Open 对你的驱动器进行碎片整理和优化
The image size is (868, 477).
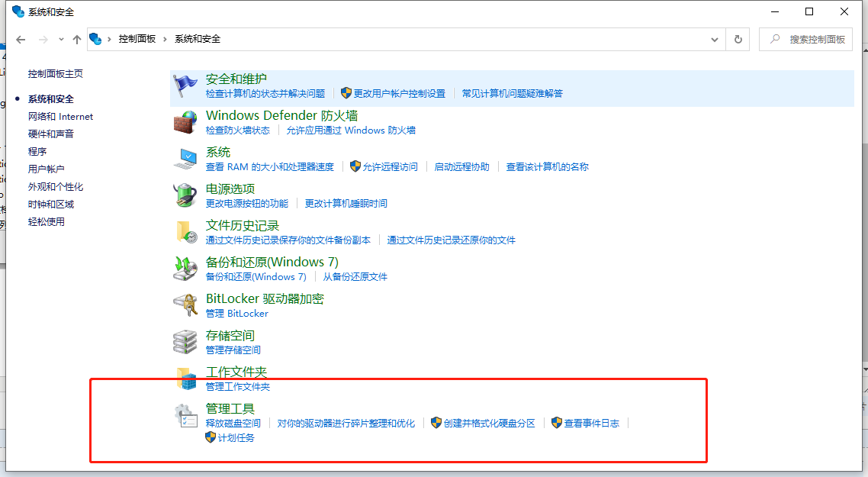pyautogui.click(x=346, y=424)
